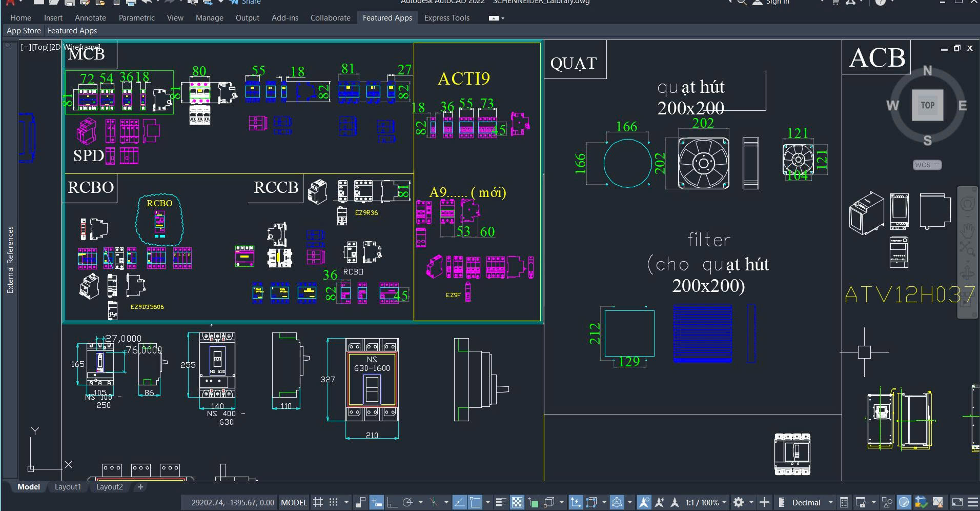
Task: Open the Express Tools ribbon tab
Action: pyautogui.click(x=447, y=18)
